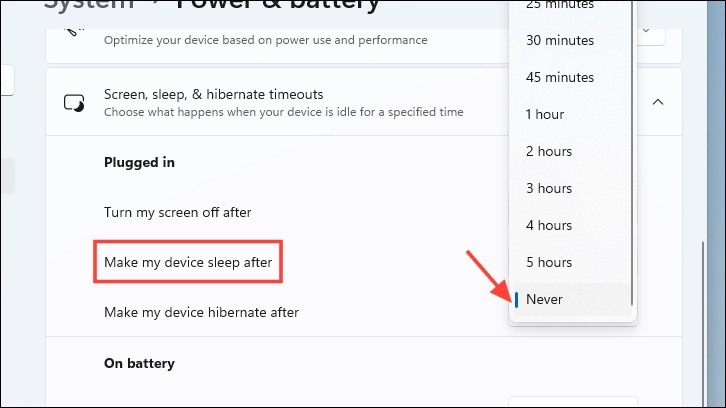Click the Make my device sleep after label

pyautogui.click(x=188, y=262)
